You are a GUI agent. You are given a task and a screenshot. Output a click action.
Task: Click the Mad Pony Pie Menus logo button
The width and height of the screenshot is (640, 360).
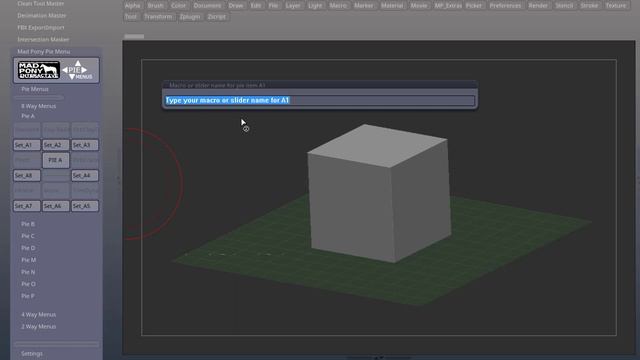click(56, 70)
